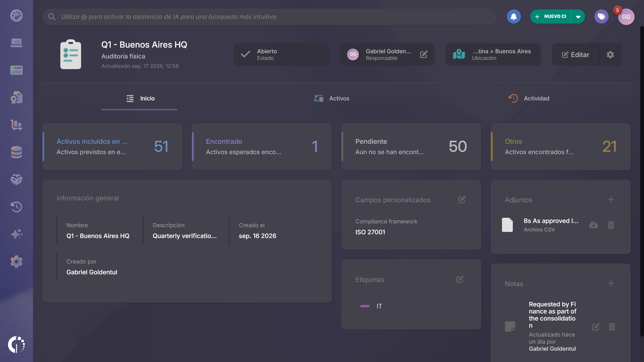Add a new note in Notas
This screenshot has width=644, height=362.
611,283
